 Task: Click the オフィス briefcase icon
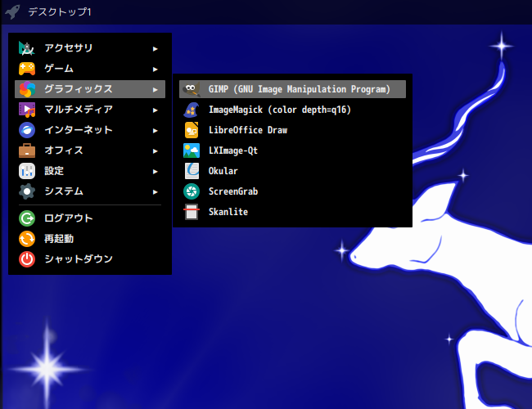point(27,151)
